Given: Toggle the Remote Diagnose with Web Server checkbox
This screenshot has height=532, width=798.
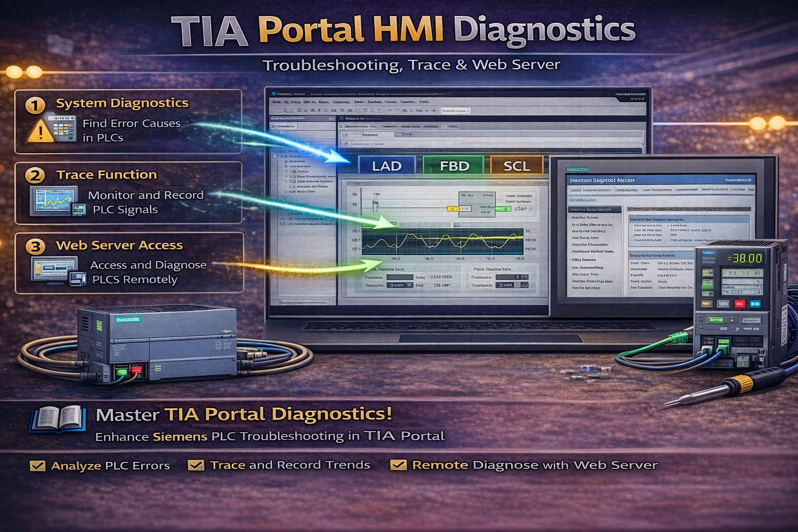Looking at the screenshot, I should coord(398,464).
